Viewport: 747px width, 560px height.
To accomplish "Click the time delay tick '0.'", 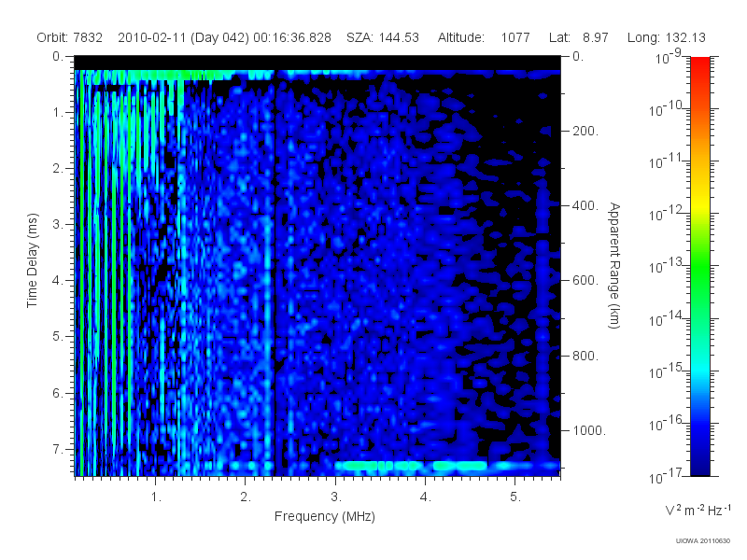I will pos(58,57).
